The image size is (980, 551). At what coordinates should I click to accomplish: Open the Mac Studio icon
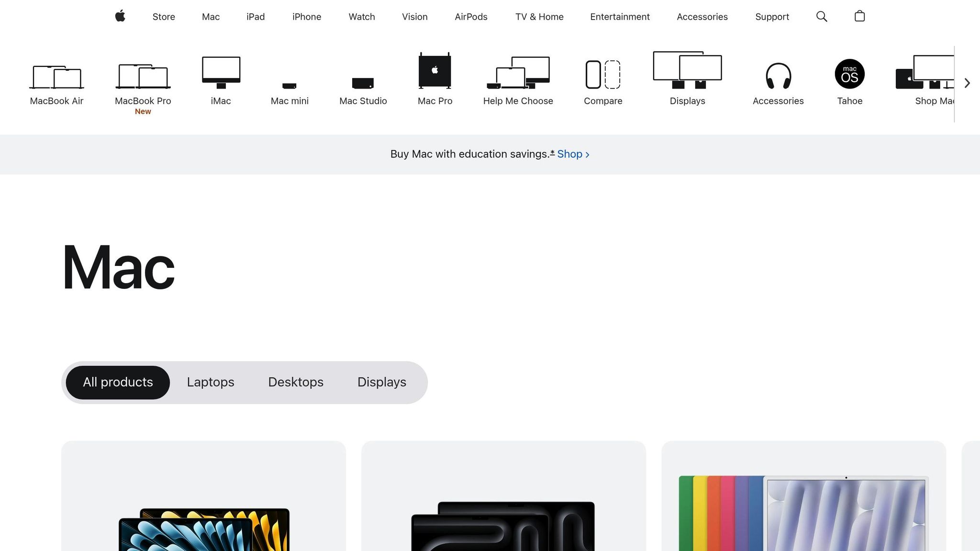363,83
